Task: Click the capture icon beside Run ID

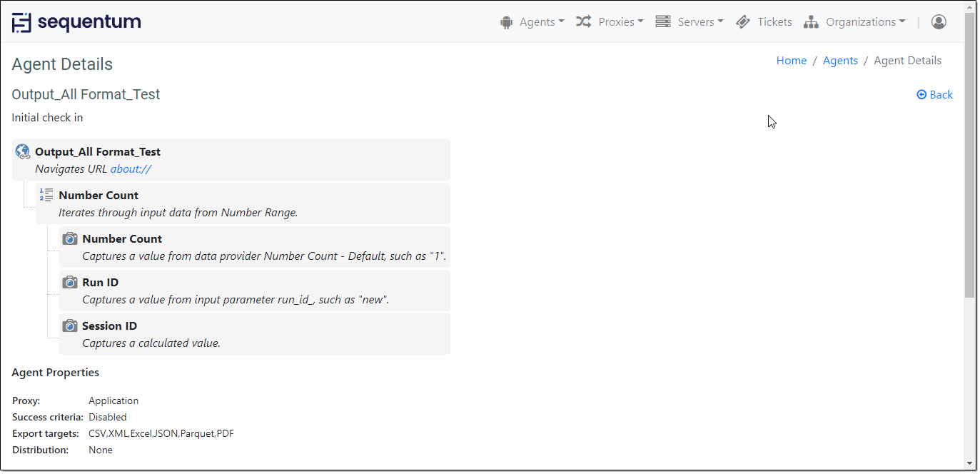Action: click(70, 281)
